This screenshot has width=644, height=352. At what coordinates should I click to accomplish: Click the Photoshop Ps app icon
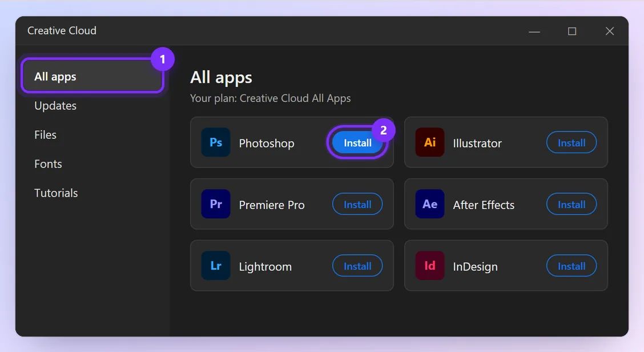(x=216, y=142)
